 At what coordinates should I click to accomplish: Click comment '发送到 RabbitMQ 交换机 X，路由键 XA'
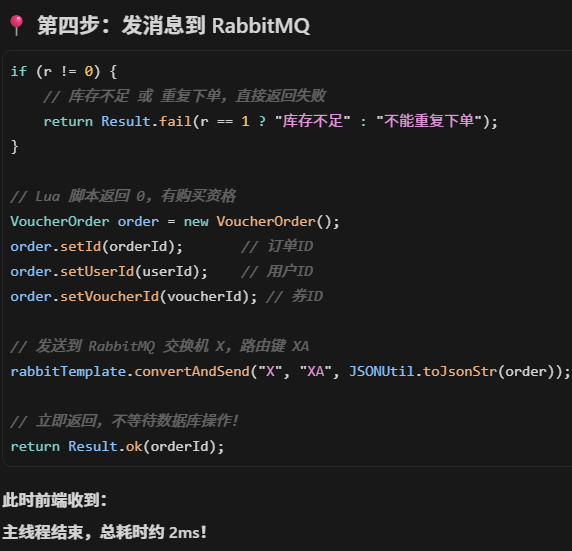click(x=160, y=346)
